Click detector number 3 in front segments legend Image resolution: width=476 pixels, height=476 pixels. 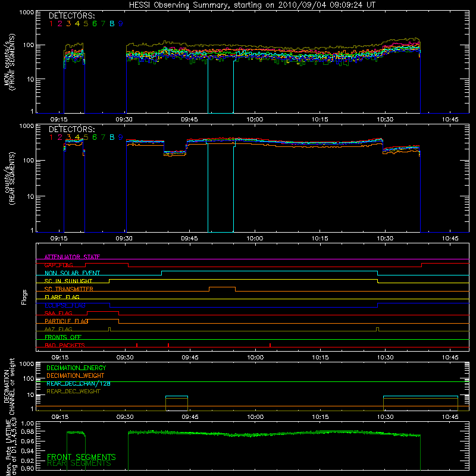[68, 24]
